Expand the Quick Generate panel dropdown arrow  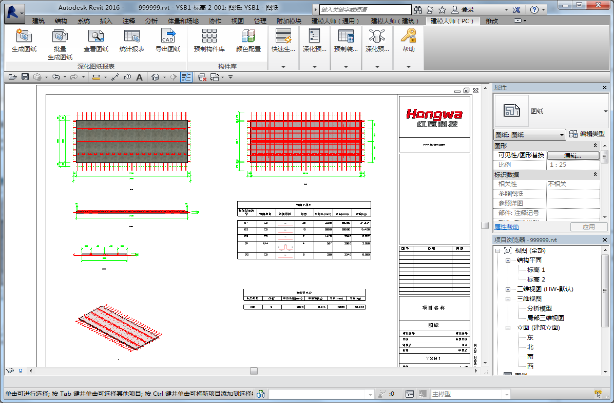point(284,67)
